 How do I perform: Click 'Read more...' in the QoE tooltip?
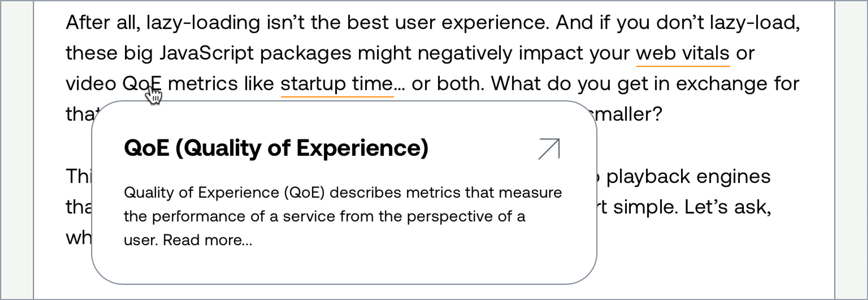point(208,240)
